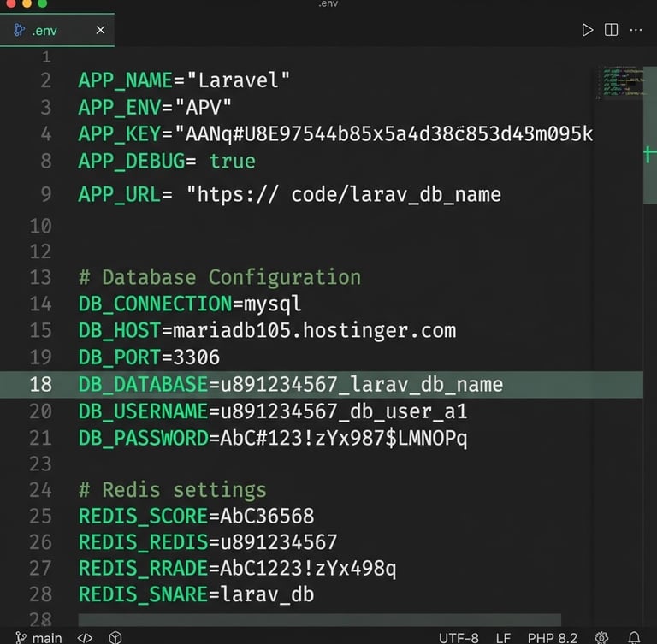Click the REDIS_RRADE line

point(237,569)
